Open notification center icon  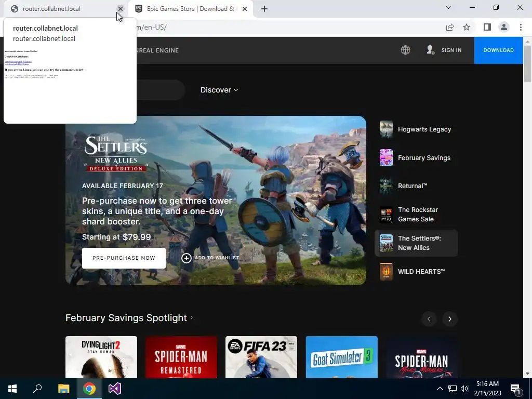(515, 389)
